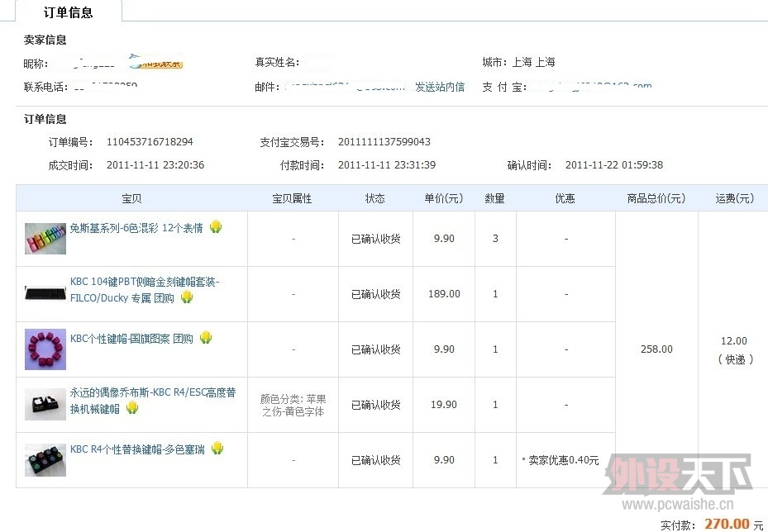Click the 运费(元) column header
The width and height of the screenshot is (768, 532).
click(734, 198)
